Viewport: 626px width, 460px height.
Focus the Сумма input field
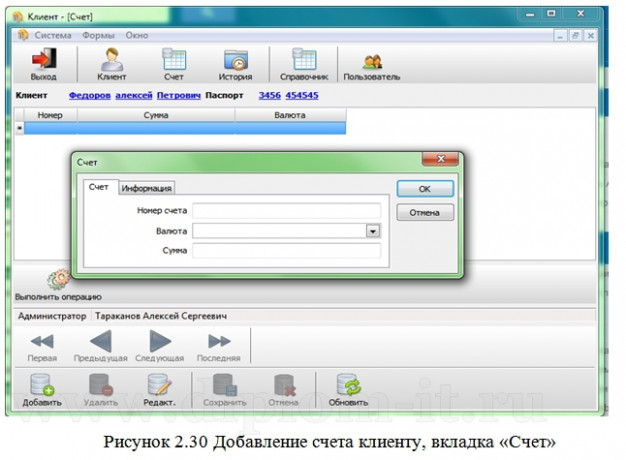(x=286, y=251)
